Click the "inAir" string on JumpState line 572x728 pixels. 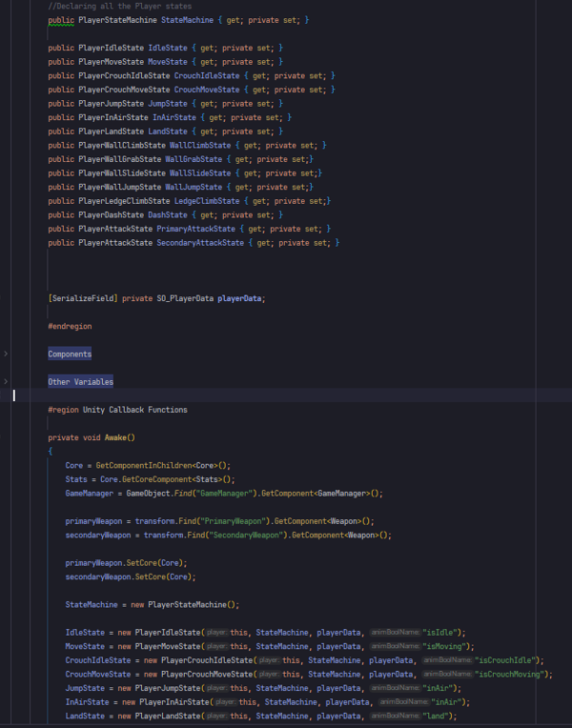[438, 689]
